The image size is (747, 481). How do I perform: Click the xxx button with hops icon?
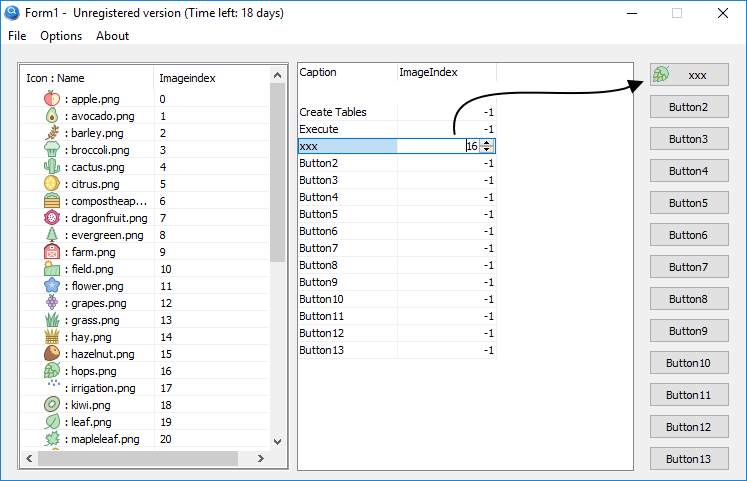pos(689,75)
